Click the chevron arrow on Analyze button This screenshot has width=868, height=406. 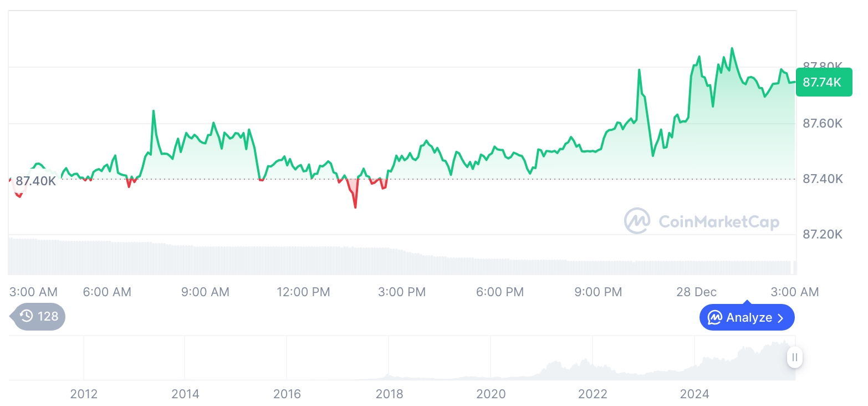coord(781,318)
